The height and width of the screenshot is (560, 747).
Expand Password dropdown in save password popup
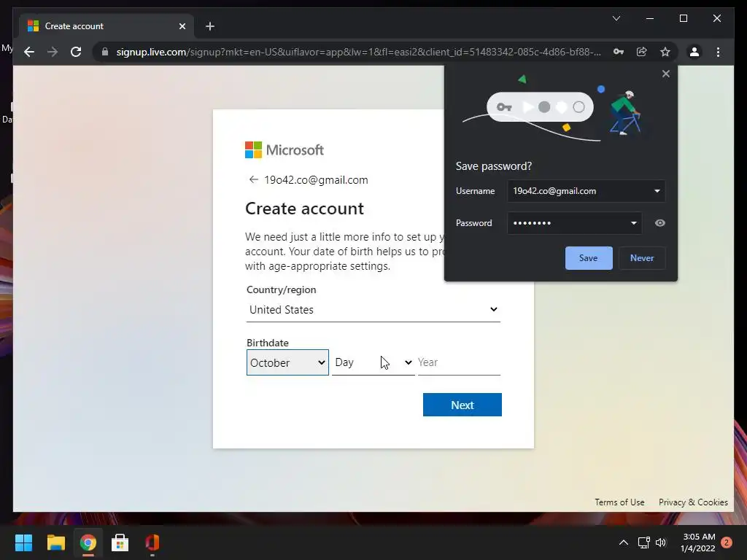click(x=634, y=223)
